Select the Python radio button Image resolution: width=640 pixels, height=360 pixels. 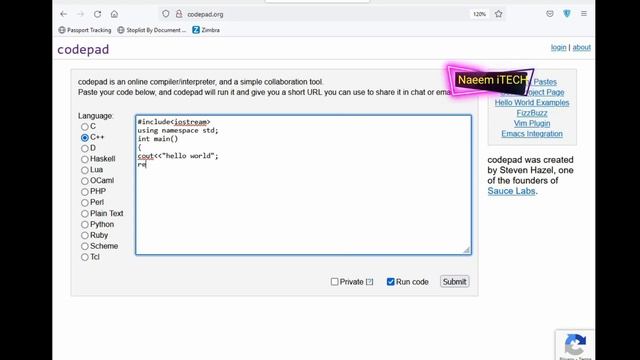[84, 224]
